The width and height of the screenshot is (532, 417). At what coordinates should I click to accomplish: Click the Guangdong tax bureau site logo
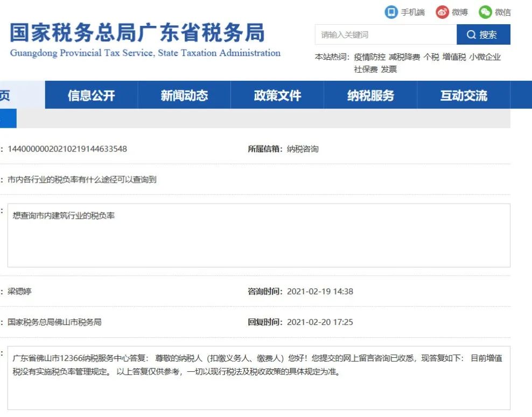[x=145, y=39]
